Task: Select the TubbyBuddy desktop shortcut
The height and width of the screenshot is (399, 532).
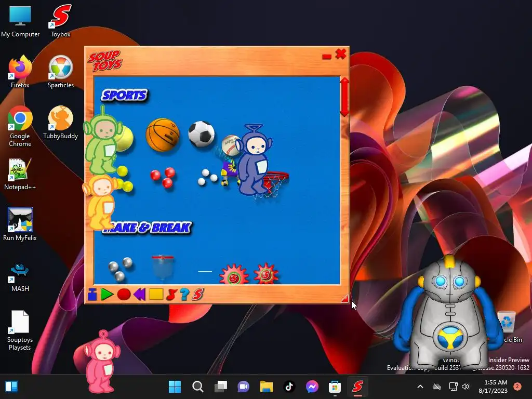Action: pos(61,123)
